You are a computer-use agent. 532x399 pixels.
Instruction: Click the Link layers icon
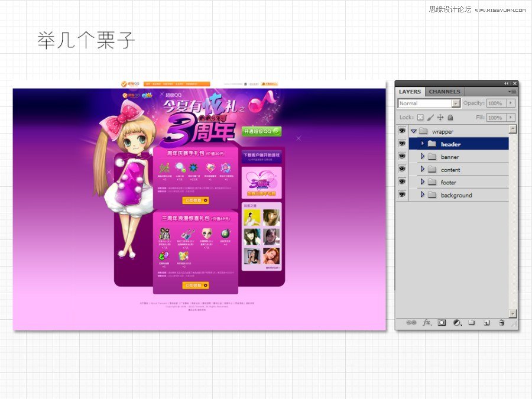411,322
